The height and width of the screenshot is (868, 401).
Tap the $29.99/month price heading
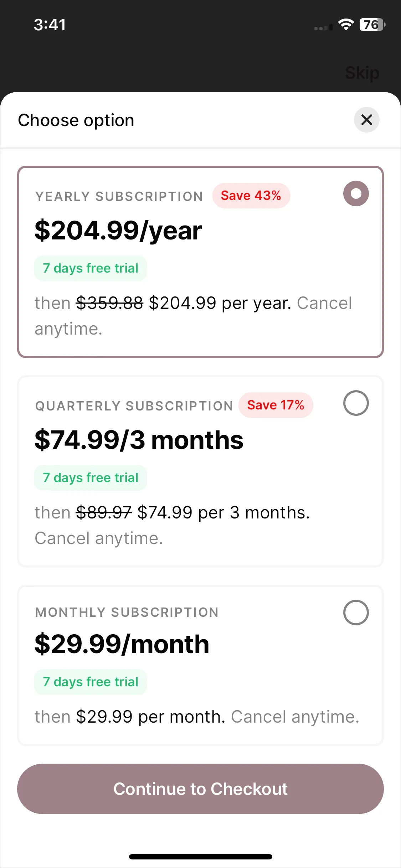click(x=122, y=644)
